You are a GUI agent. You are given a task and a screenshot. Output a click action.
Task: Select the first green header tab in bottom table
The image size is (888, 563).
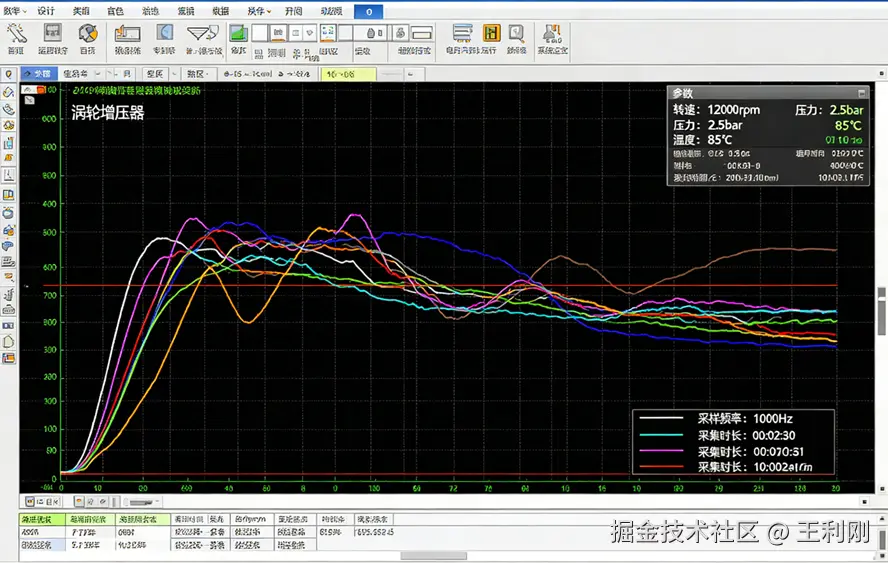42,519
